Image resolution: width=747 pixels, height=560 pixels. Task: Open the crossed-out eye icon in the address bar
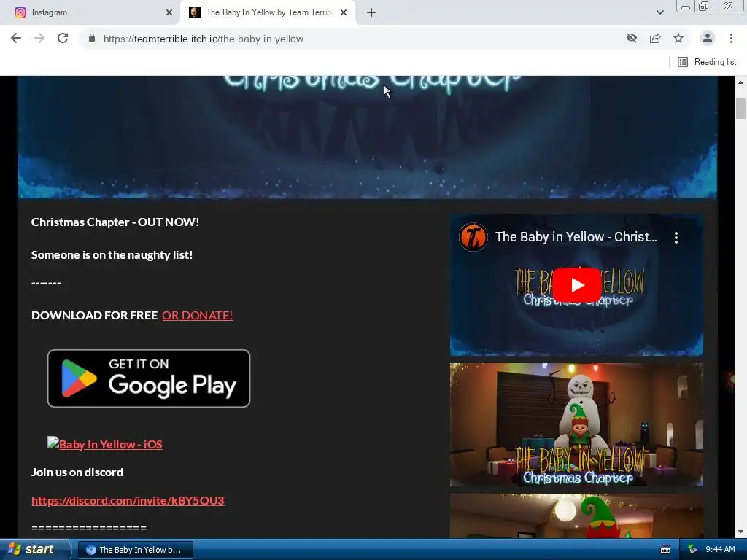[x=632, y=38]
